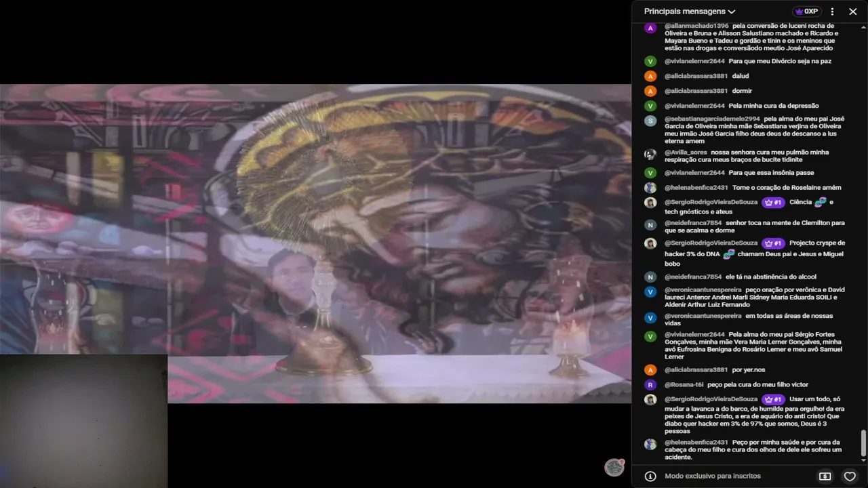The height and width of the screenshot is (488, 868).
Task: Click avatar beside 'Tome o coração de Roselaine amém'
Action: coord(650,188)
